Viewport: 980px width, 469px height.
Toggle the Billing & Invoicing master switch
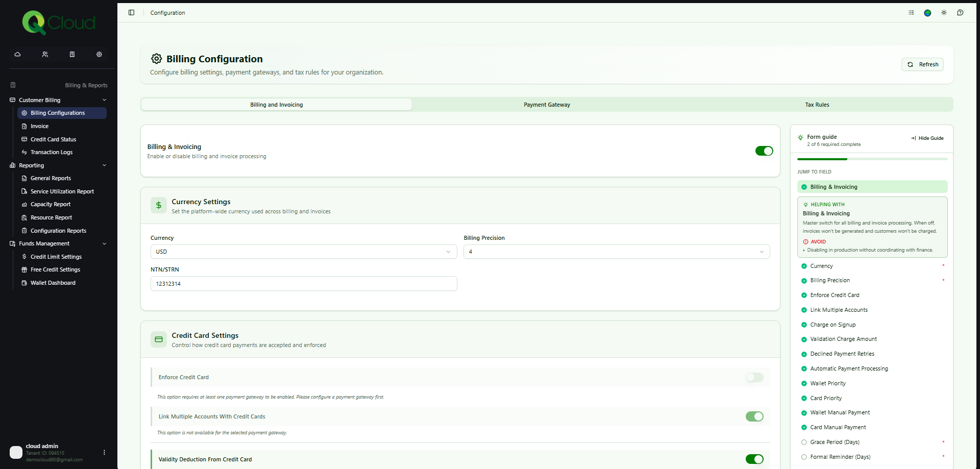(764, 151)
